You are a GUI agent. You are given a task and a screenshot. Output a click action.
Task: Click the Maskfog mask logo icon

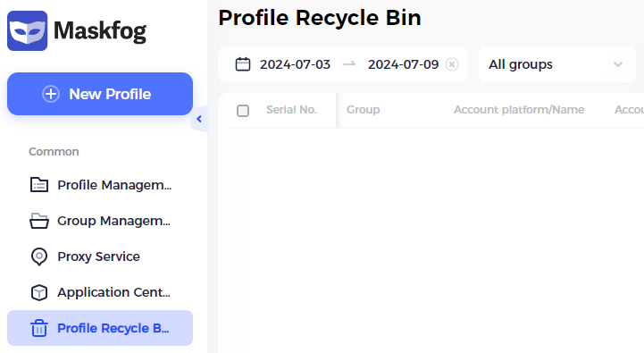pos(27,30)
